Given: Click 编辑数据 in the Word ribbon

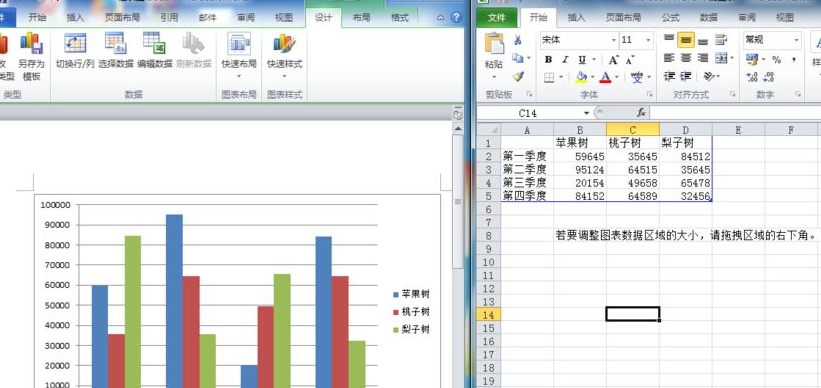Looking at the screenshot, I should pyautogui.click(x=155, y=51).
